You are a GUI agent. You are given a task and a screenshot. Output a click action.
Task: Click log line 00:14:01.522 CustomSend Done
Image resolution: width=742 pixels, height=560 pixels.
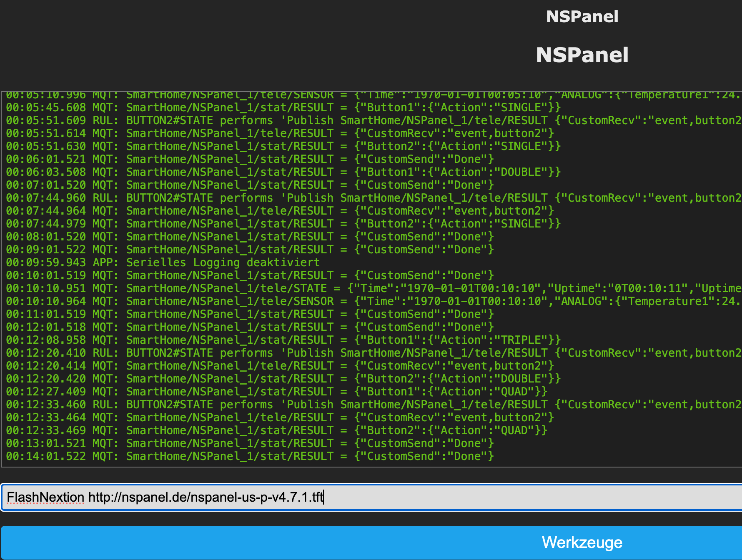pos(250,456)
